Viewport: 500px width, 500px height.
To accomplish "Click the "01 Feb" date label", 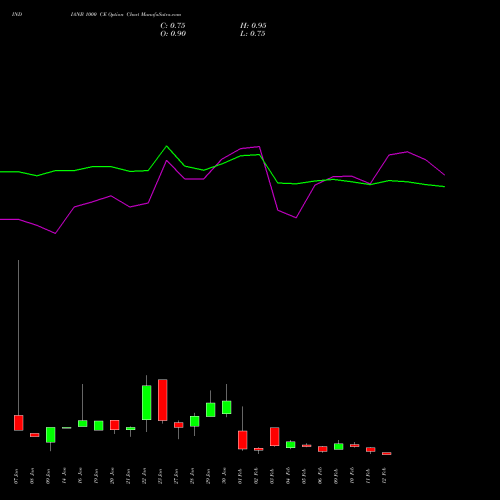I will pos(240,476).
